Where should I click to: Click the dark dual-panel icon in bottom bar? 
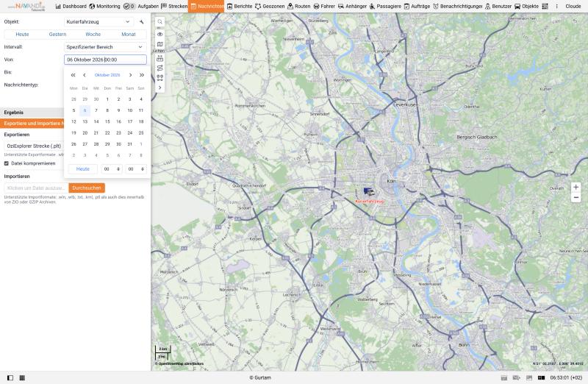point(542,377)
